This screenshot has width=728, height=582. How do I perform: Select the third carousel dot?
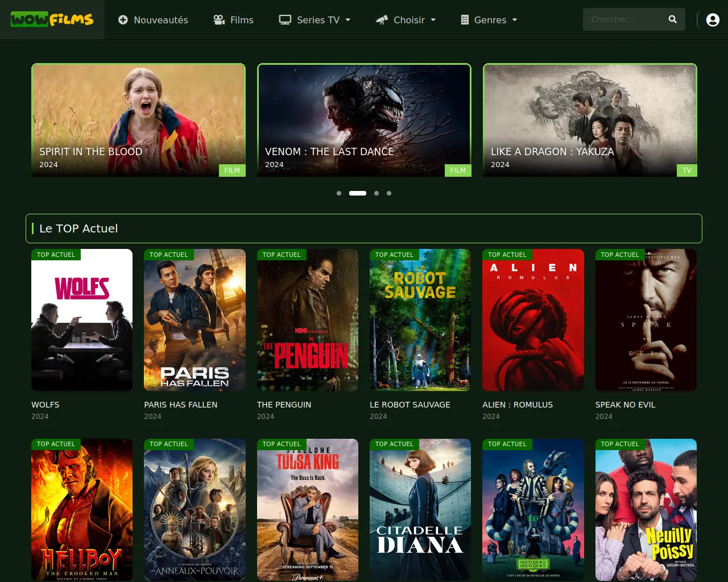pos(377,193)
